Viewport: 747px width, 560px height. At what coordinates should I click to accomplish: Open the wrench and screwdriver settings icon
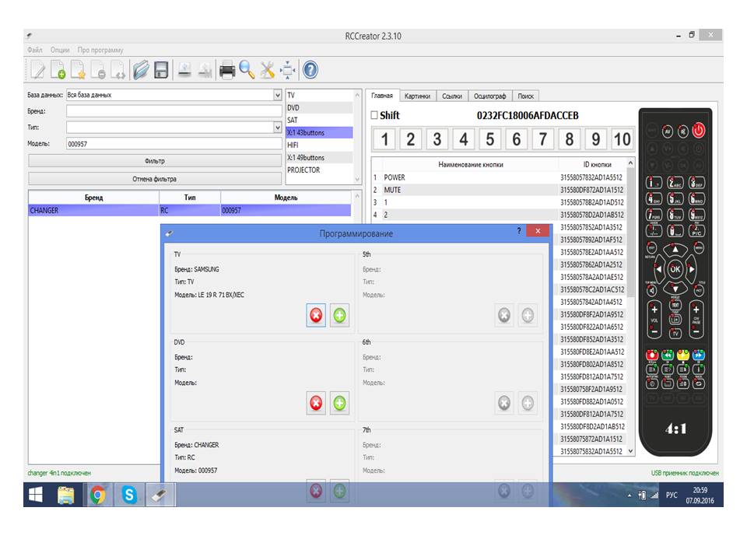[x=268, y=71]
